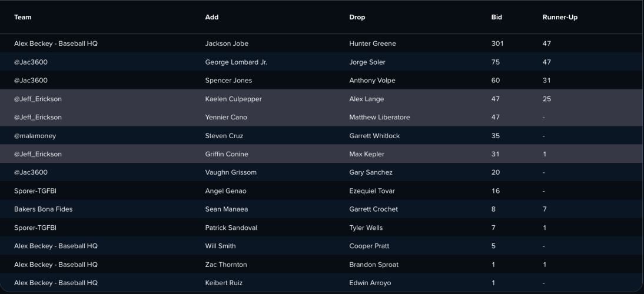The height and width of the screenshot is (294, 644).
Task: Click Garrett Crochet in Drop column
Action: (x=373, y=209)
